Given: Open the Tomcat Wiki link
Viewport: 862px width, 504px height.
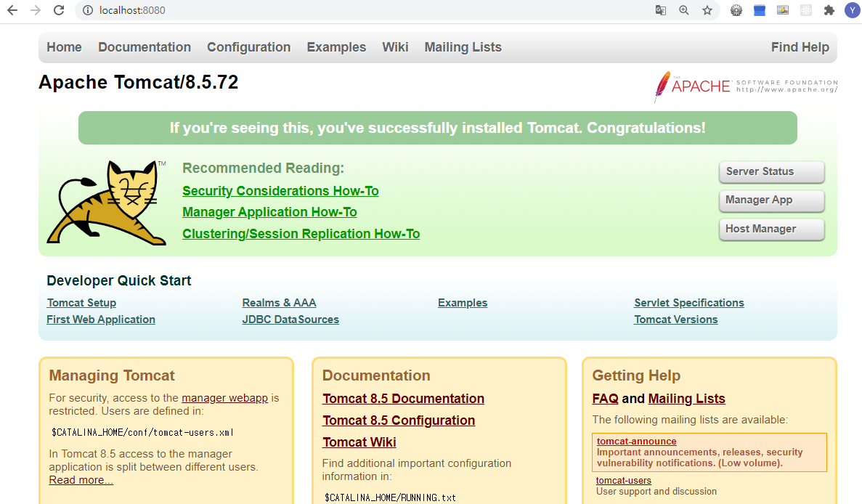Looking at the screenshot, I should [359, 442].
